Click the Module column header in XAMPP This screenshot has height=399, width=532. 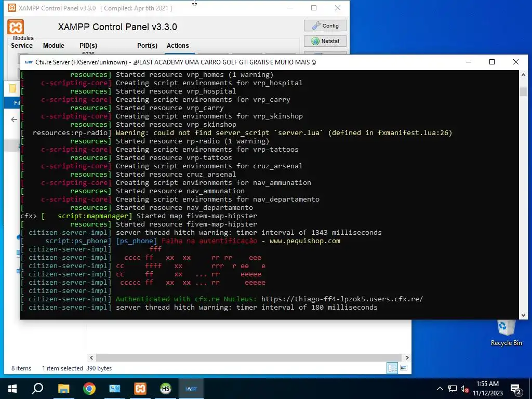(54, 46)
